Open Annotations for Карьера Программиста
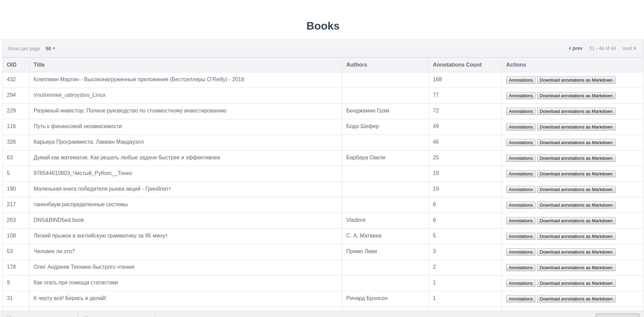Screen dimensions: 644x317 click(x=520, y=143)
